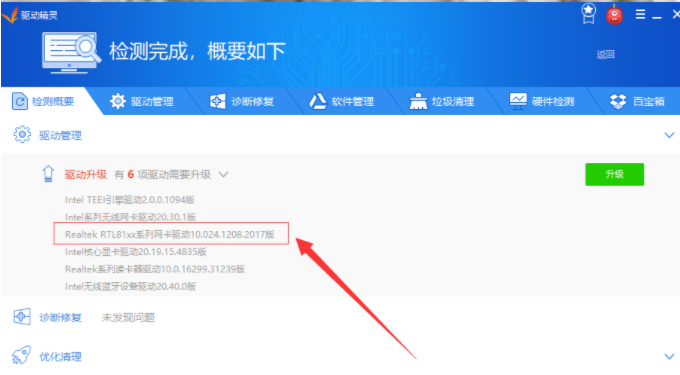Select Intel系列无线网卡驱动20.30.1版 entry
Viewport: 680px width, 375px height.
click(x=131, y=217)
